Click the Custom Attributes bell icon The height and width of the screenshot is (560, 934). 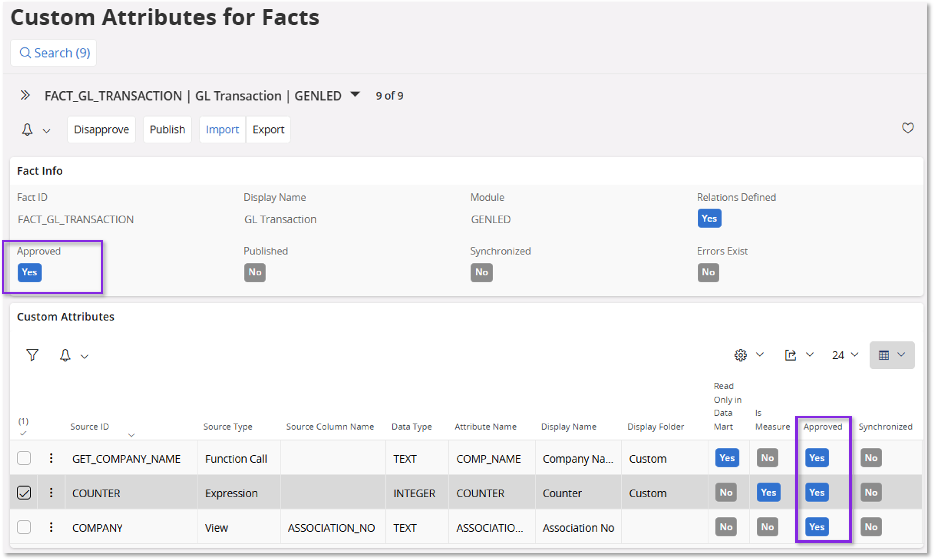point(65,355)
